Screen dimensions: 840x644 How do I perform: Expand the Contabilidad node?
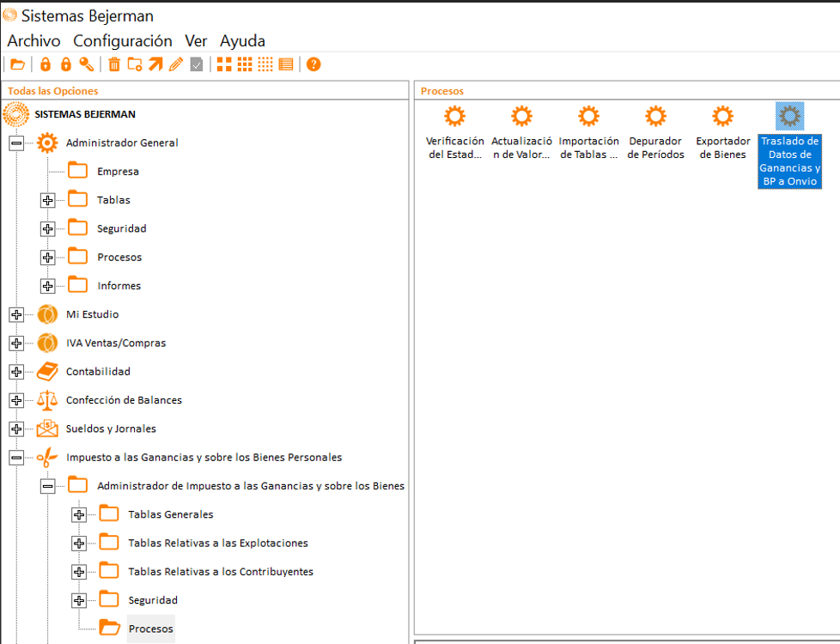16,372
